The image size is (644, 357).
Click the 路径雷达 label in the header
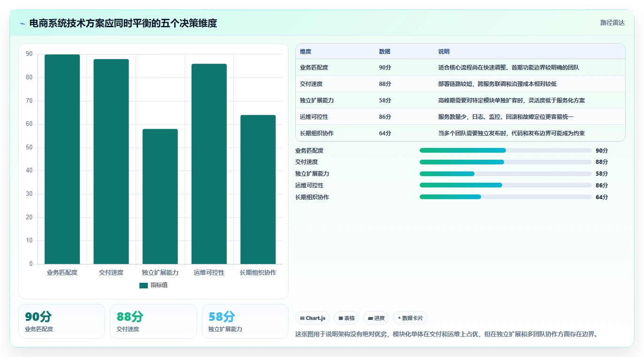pos(613,23)
